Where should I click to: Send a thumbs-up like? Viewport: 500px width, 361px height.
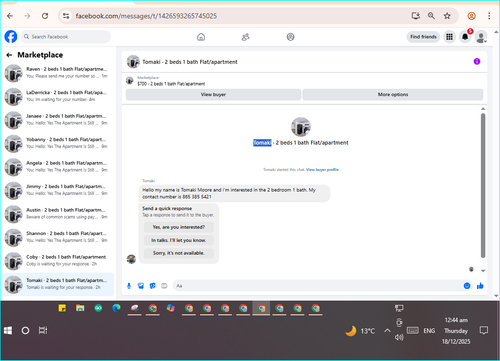pos(480,286)
